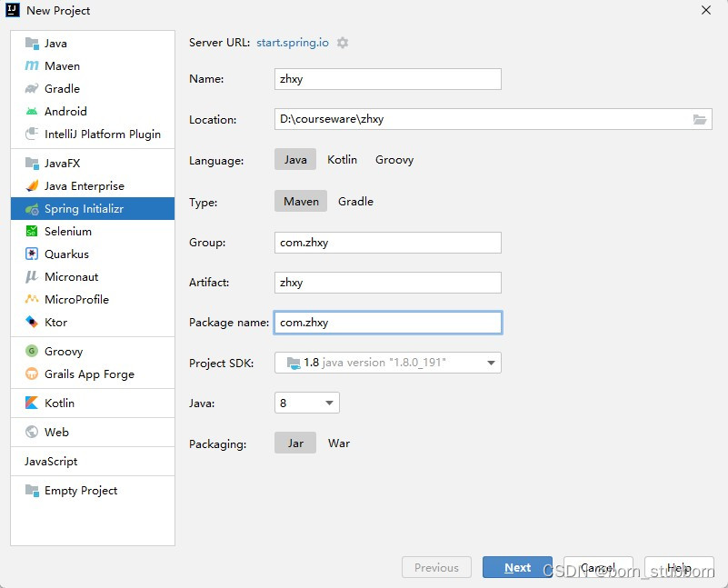This screenshot has width=728, height=588.
Task: Select the Ktor generator label
Action: 55,322
